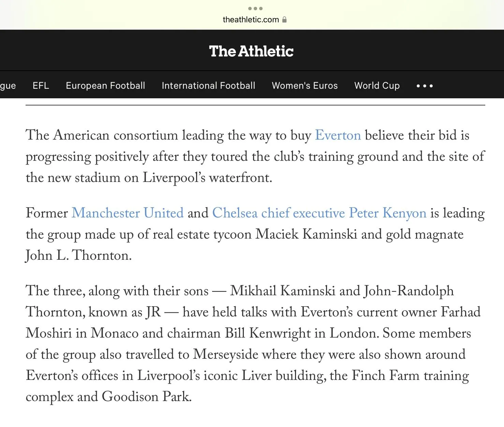The height and width of the screenshot is (427, 504).
Task: Select the partially visible 'gue' nav item
Action: point(8,85)
